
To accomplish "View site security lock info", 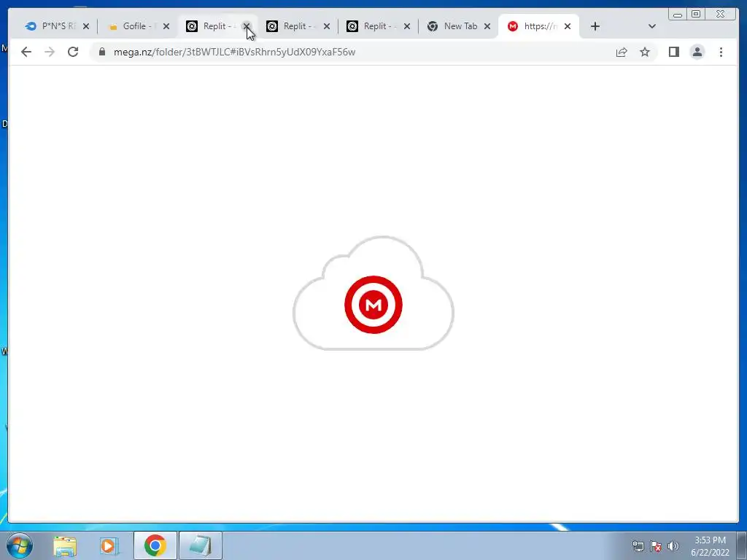I will click(102, 52).
